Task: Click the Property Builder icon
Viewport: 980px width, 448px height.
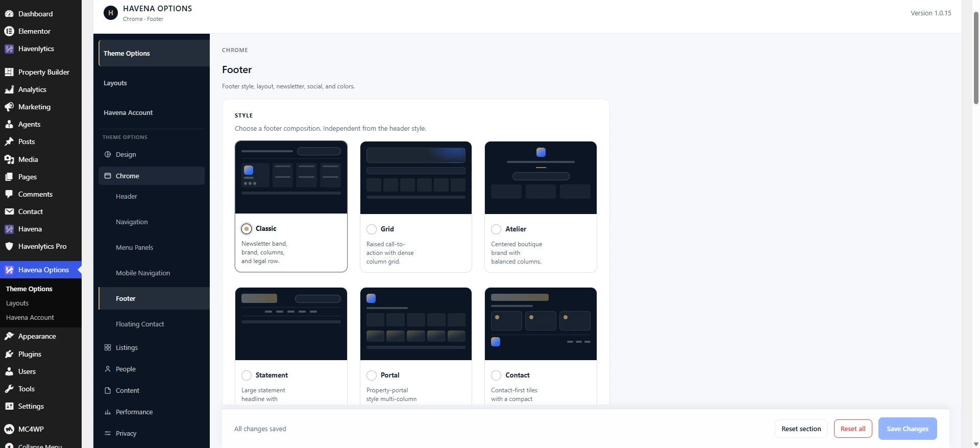Action: tap(9, 72)
